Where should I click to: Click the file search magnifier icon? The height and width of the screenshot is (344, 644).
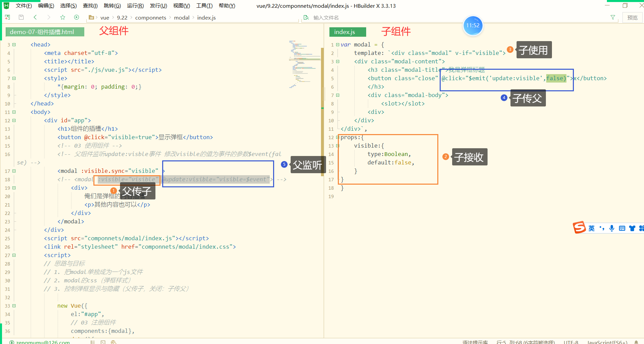tap(306, 18)
